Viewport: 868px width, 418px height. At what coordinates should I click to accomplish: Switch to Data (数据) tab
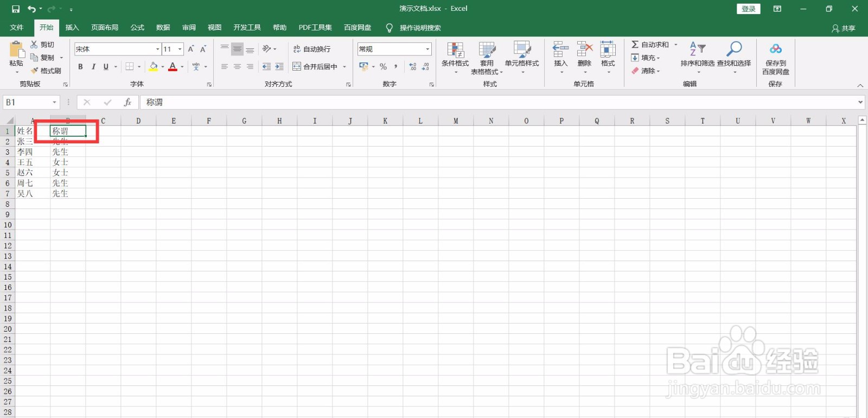pyautogui.click(x=163, y=28)
